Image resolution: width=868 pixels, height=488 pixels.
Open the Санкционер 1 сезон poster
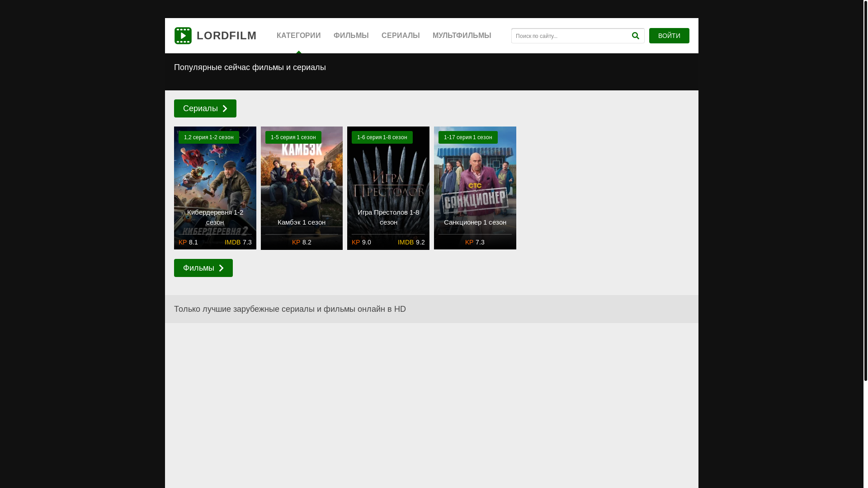pyautogui.click(x=475, y=188)
